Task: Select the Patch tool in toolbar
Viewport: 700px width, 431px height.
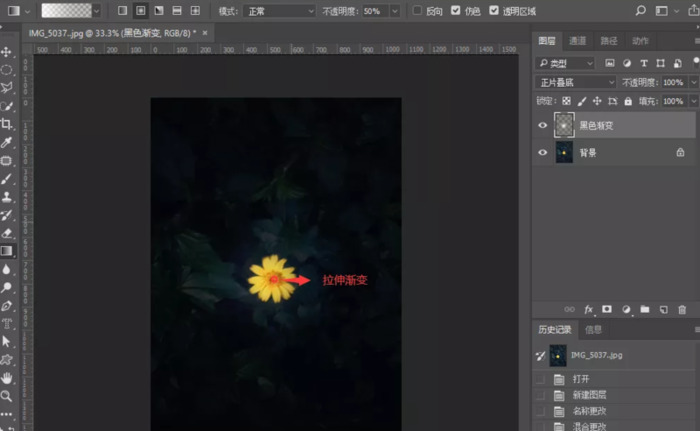Action: point(6,160)
